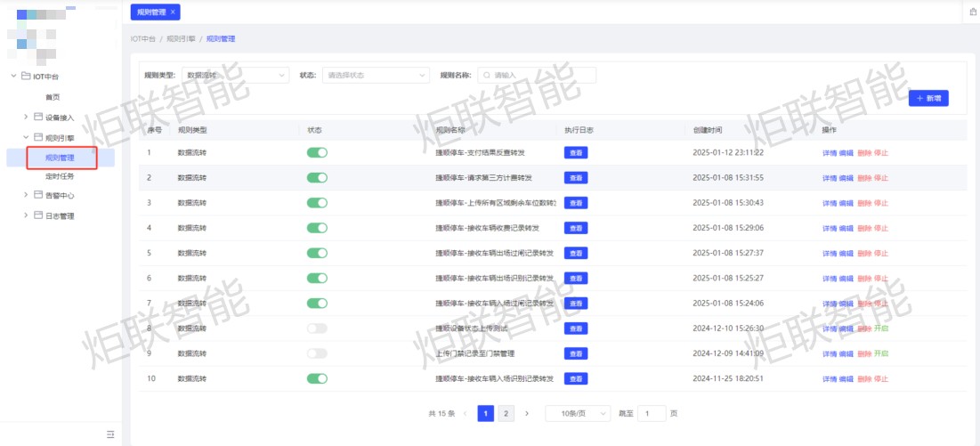Viewport: 980px width, 446px height.
Task: Click 编辑 link for row 5
Action: [x=846, y=253]
